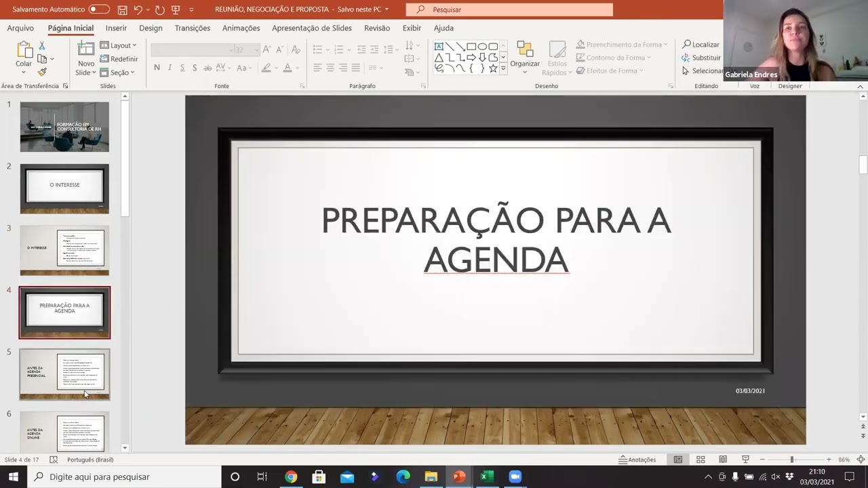Screen dimensions: 868x488
Task: Expand the Layout dropdown
Action: click(x=118, y=45)
